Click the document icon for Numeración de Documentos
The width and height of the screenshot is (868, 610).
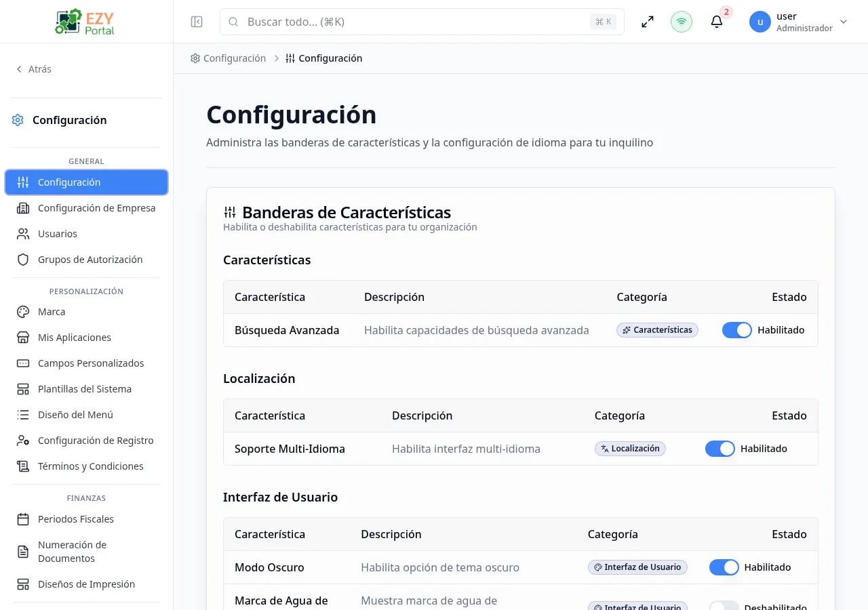(23, 552)
